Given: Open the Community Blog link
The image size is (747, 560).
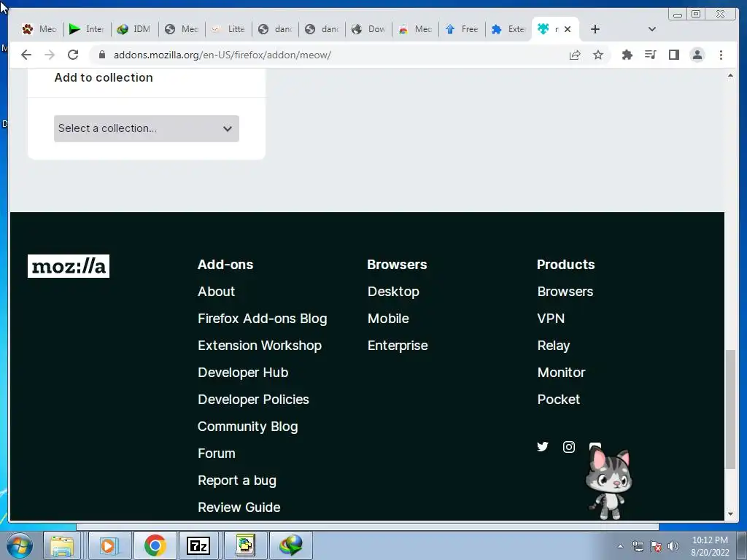Looking at the screenshot, I should click(x=248, y=427).
